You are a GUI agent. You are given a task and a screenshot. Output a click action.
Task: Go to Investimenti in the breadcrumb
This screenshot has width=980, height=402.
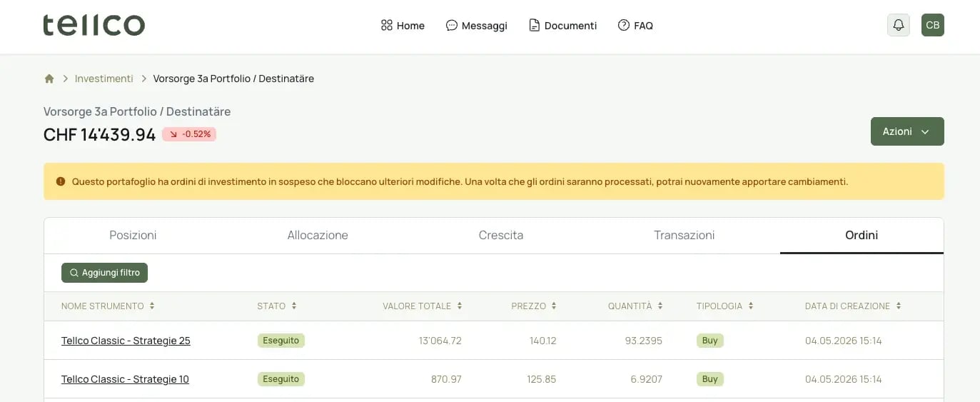tap(104, 79)
